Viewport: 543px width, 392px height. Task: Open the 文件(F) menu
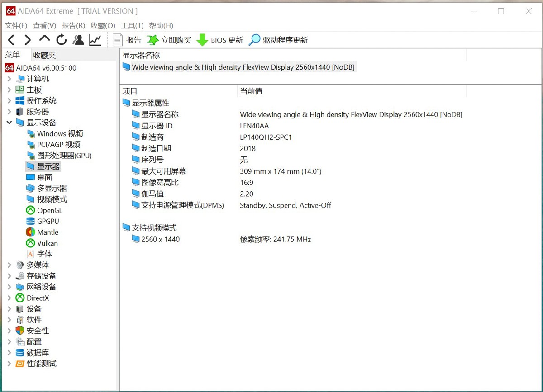[16, 26]
